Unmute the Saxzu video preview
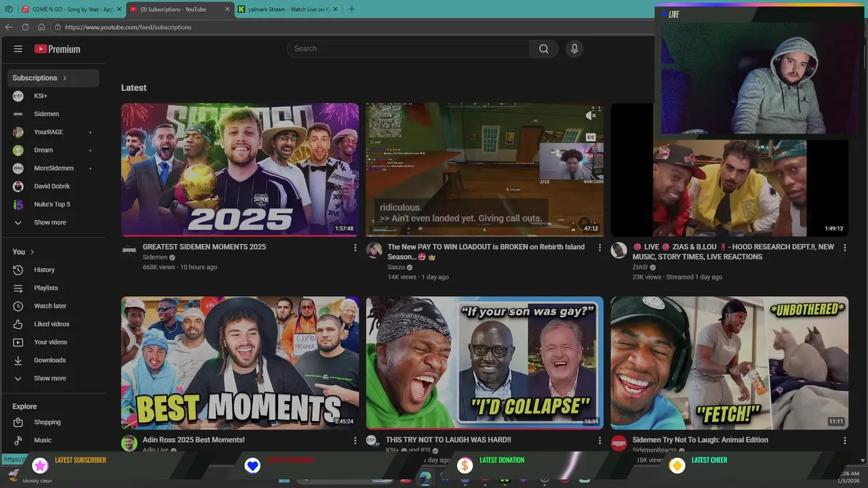868x488 pixels. pyautogui.click(x=591, y=116)
